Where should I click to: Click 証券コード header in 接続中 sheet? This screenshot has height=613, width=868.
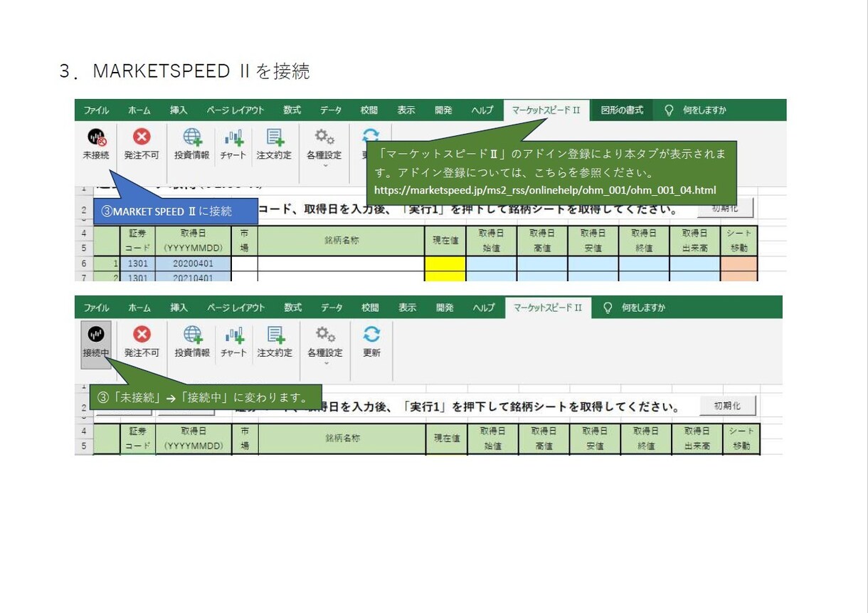click(138, 439)
